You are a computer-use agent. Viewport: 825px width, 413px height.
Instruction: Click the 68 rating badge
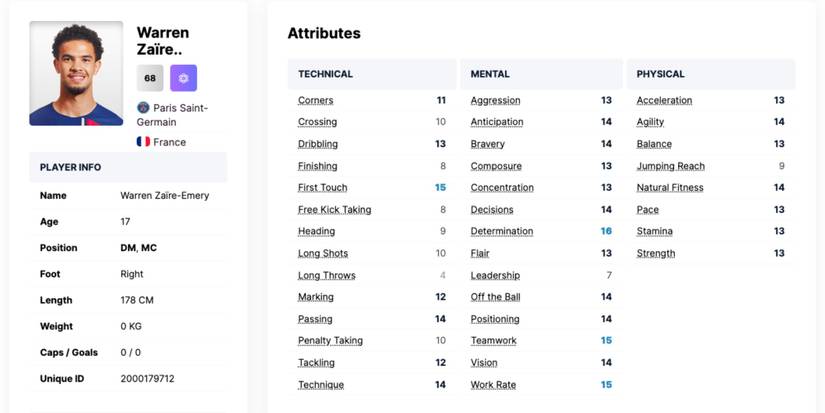150,78
